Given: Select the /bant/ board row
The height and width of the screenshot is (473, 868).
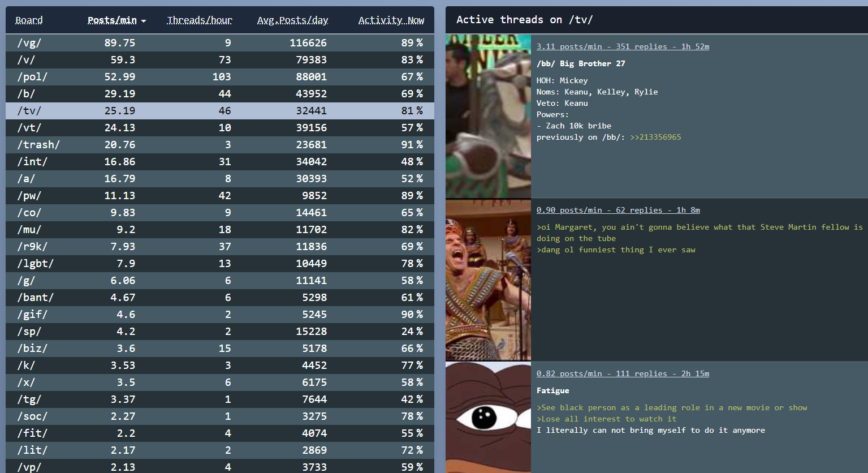Looking at the screenshot, I should (x=220, y=298).
